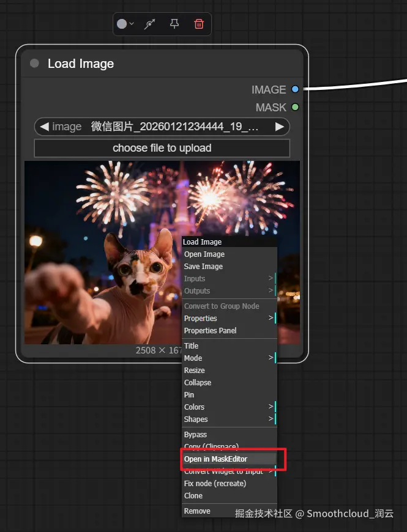This screenshot has height=532, width=407.
Task: Open the node color picker dropdown
Action: pos(125,24)
